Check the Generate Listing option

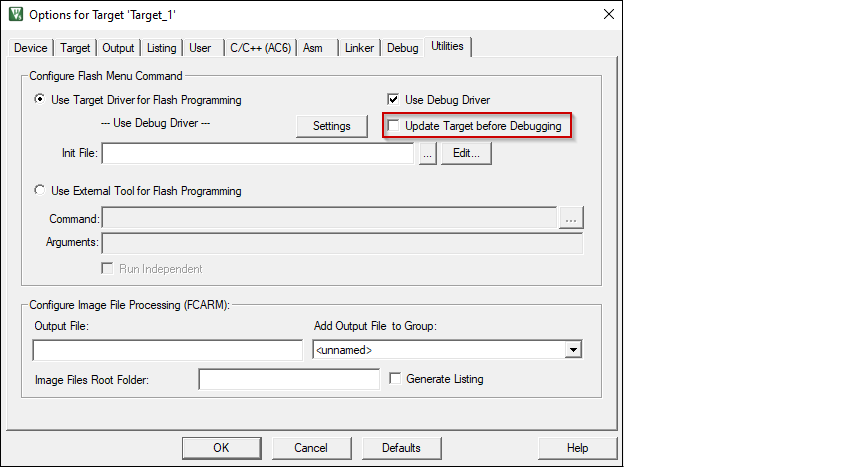395,379
